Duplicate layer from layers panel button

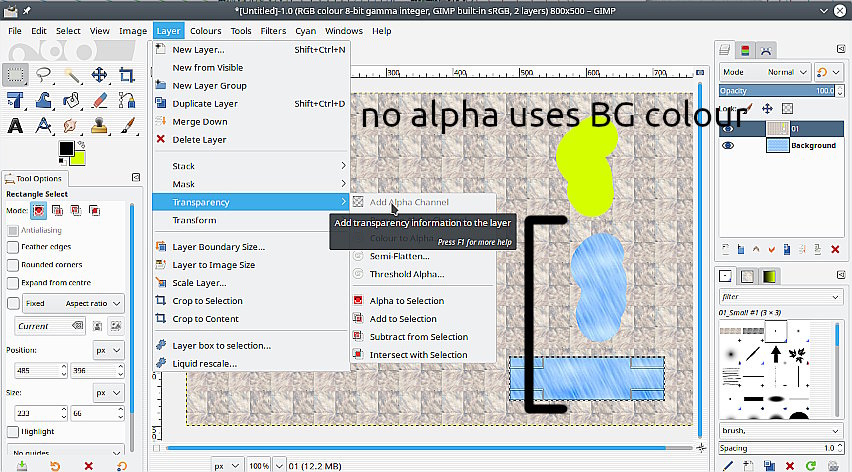click(x=787, y=249)
